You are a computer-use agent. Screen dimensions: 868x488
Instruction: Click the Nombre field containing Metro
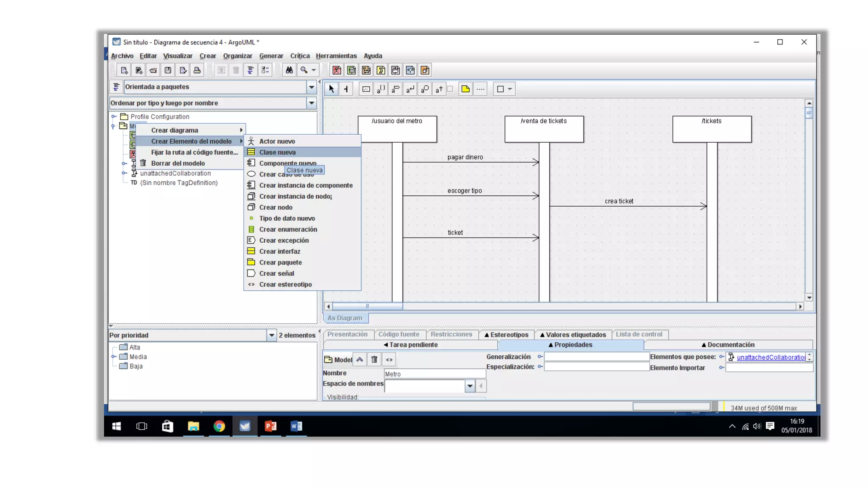point(434,374)
